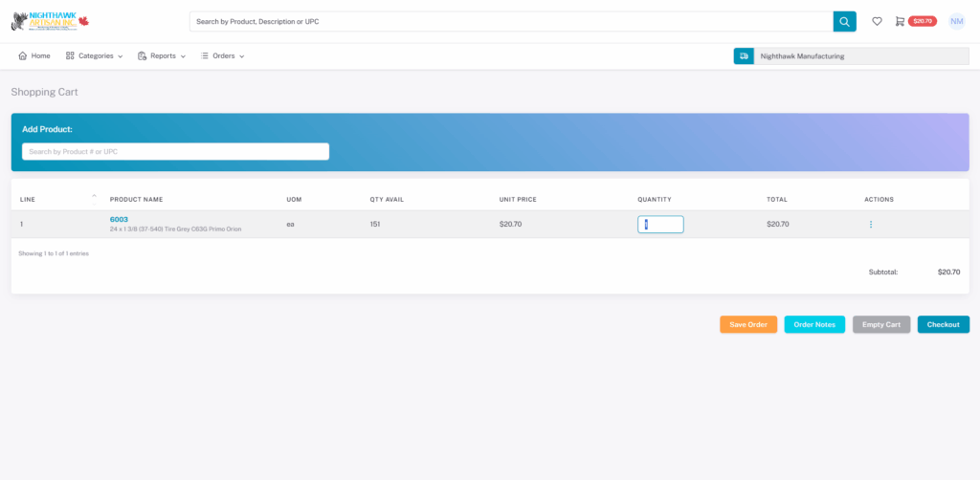
Task: Open the NM user avatar menu
Action: [x=956, y=21]
